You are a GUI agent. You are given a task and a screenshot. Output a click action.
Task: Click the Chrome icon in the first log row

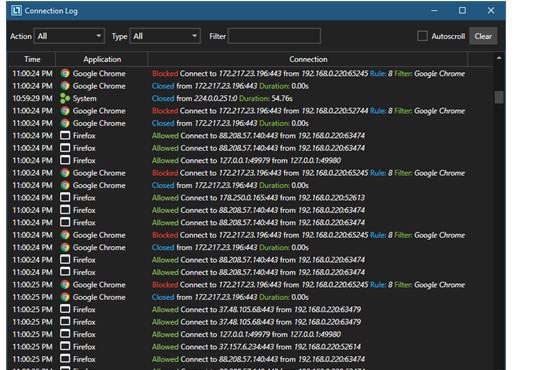65,73
